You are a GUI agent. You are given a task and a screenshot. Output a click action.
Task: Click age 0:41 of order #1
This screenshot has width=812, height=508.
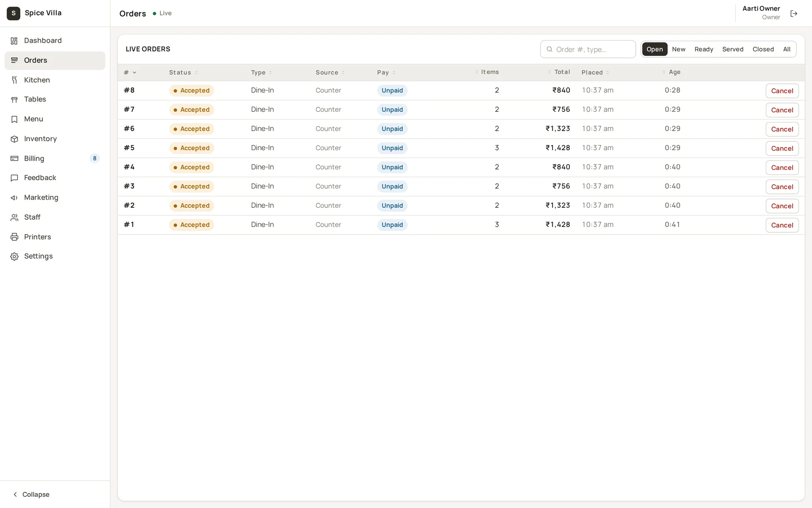tap(672, 224)
